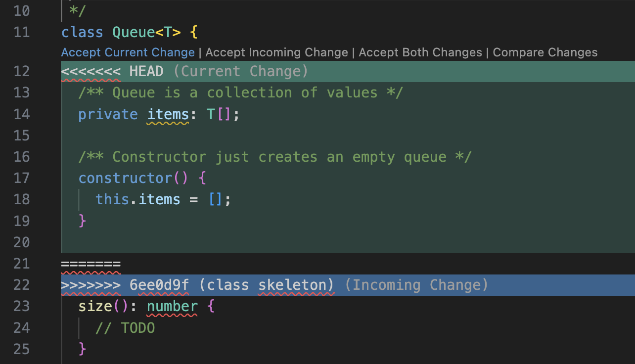Click the ======= conflict separator
The height and width of the screenshot is (364, 635).
tap(91, 264)
